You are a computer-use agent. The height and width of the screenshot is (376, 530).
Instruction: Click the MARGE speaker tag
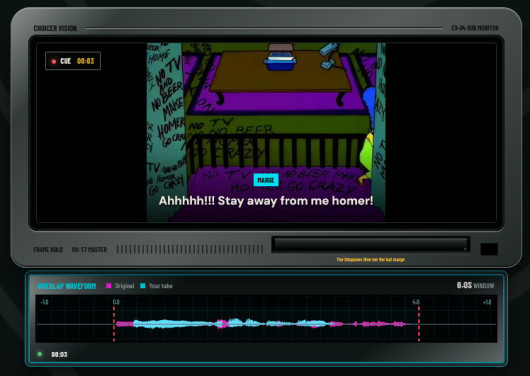tap(266, 180)
